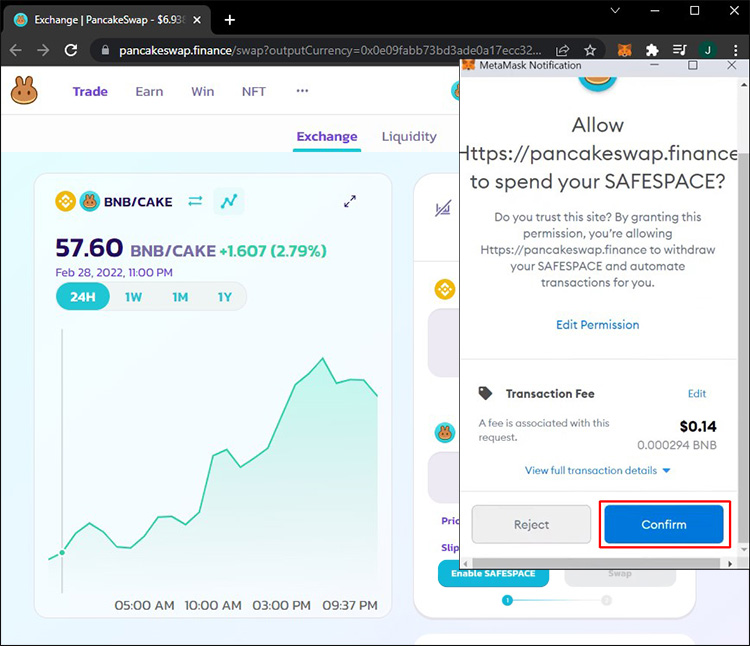Open the Chrome three-dot menu
Image resolution: width=750 pixels, height=646 pixels.
pyautogui.click(x=736, y=50)
